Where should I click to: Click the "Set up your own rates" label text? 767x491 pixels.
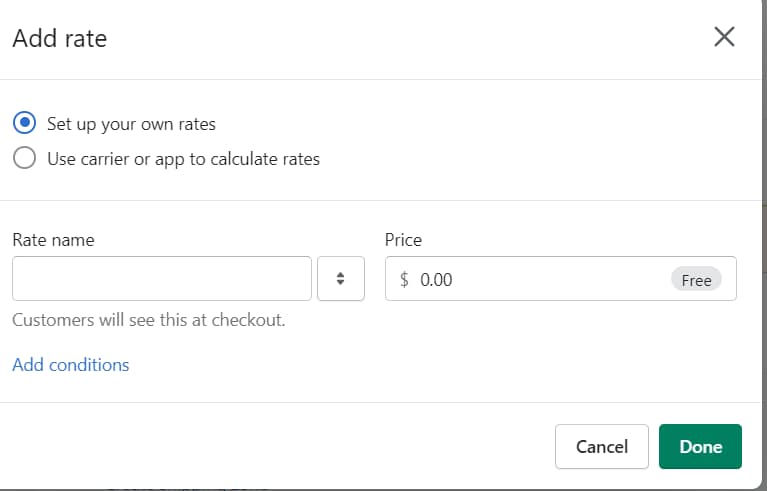(x=131, y=124)
